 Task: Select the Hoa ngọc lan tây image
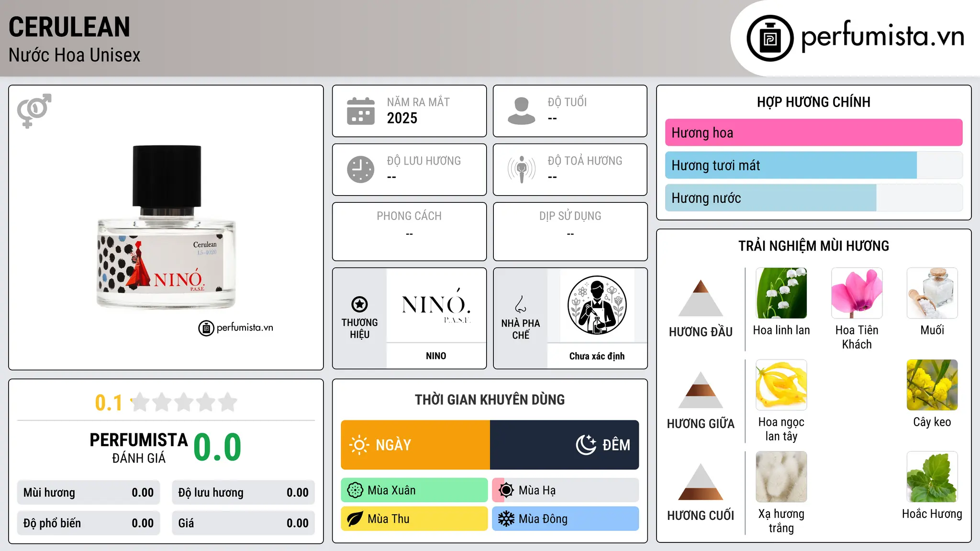click(781, 385)
